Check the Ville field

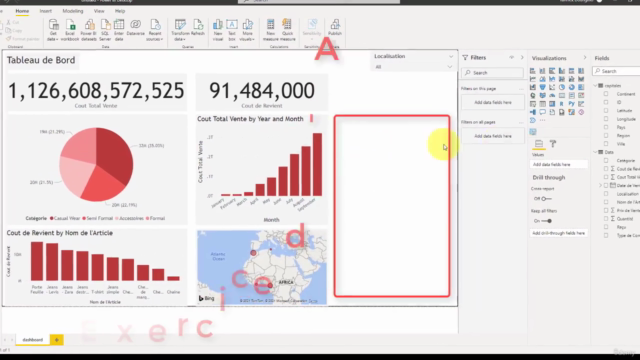[x=606, y=144]
